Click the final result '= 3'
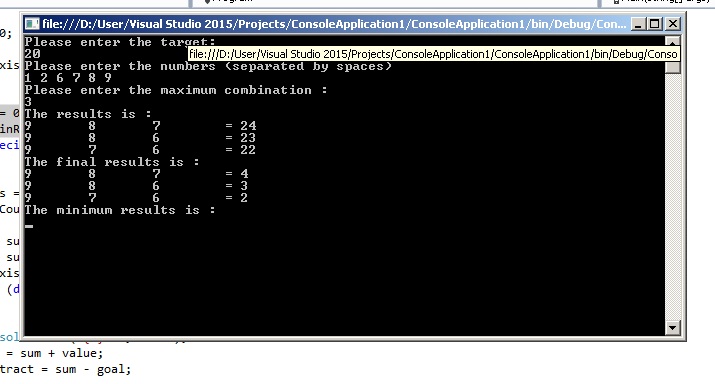Screen dimensions: 715x384 tap(237, 186)
